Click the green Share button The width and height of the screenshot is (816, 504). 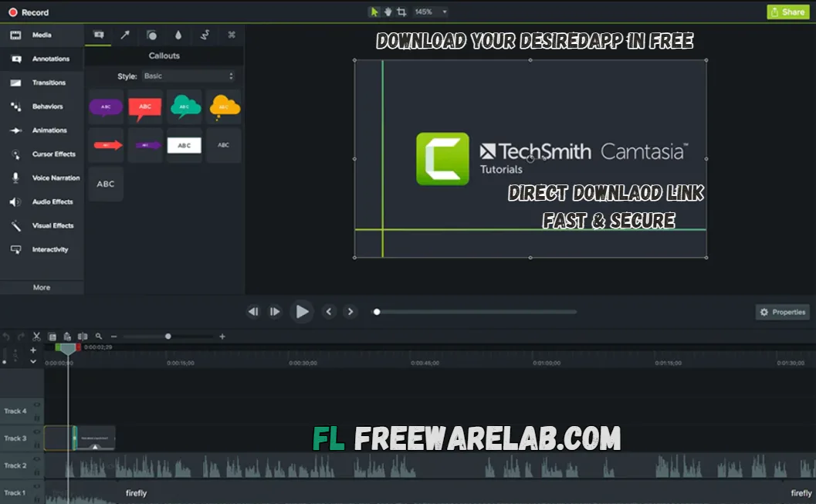pyautogui.click(x=787, y=12)
